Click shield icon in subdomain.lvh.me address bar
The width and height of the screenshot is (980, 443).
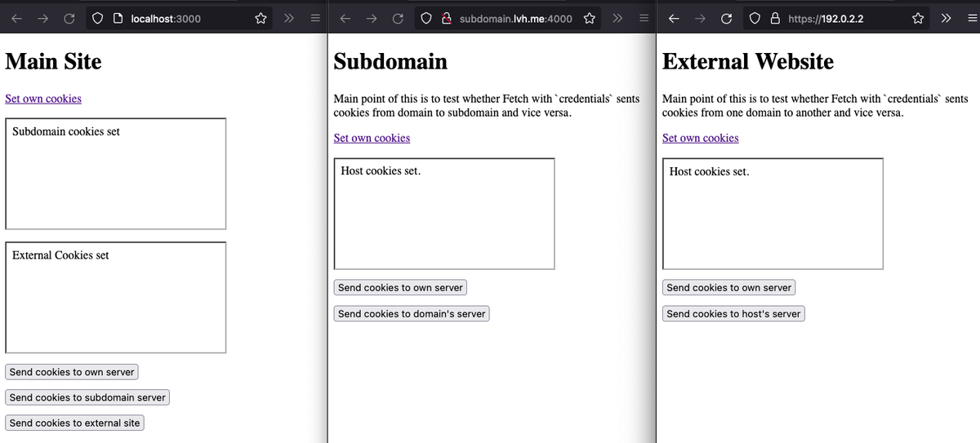[x=427, y=18]
